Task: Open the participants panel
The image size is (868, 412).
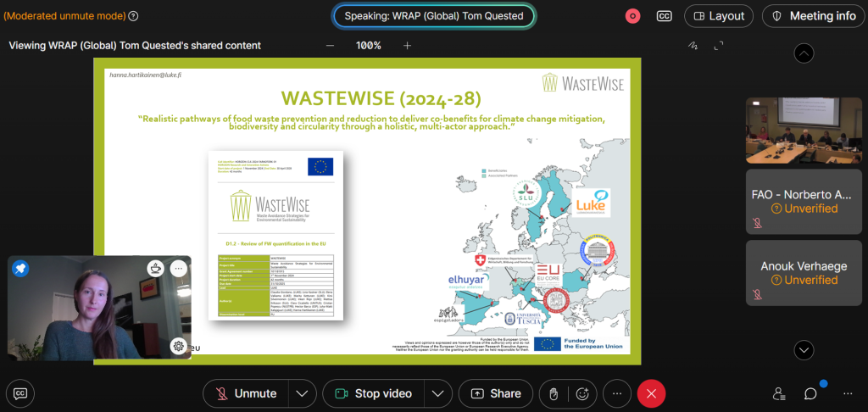Action: (x=779, y=393)
